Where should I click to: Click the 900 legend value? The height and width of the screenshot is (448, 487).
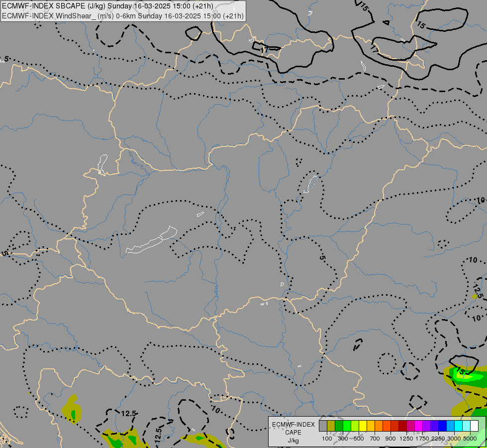tap(390, 439)
